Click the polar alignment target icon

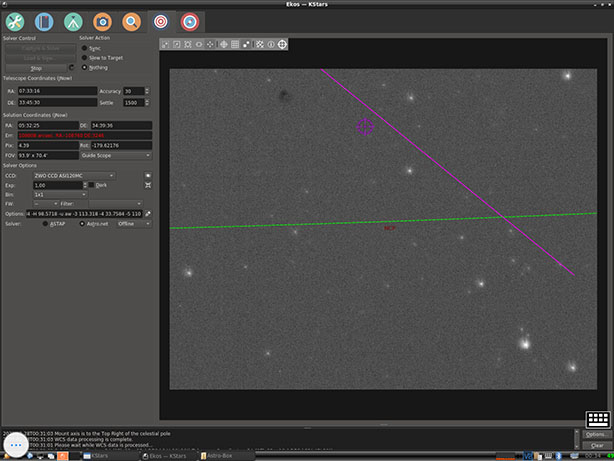click(x=282, y=44)
